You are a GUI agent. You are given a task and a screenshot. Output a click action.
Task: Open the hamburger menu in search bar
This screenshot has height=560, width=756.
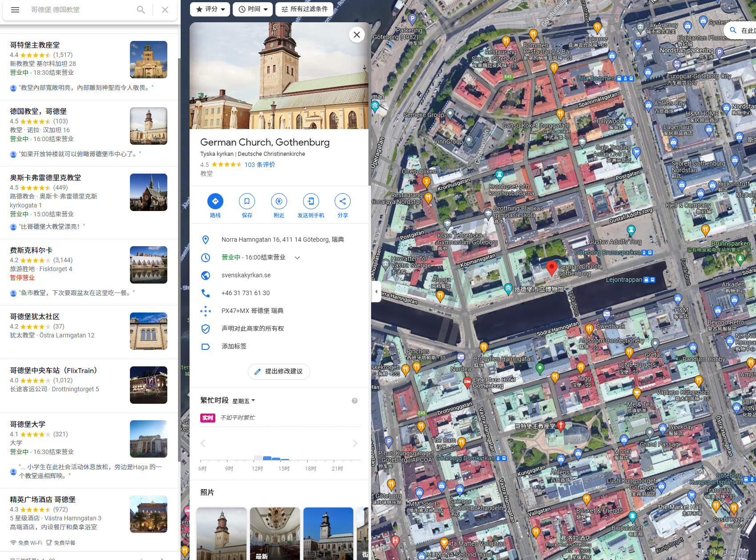pos(15,10)
